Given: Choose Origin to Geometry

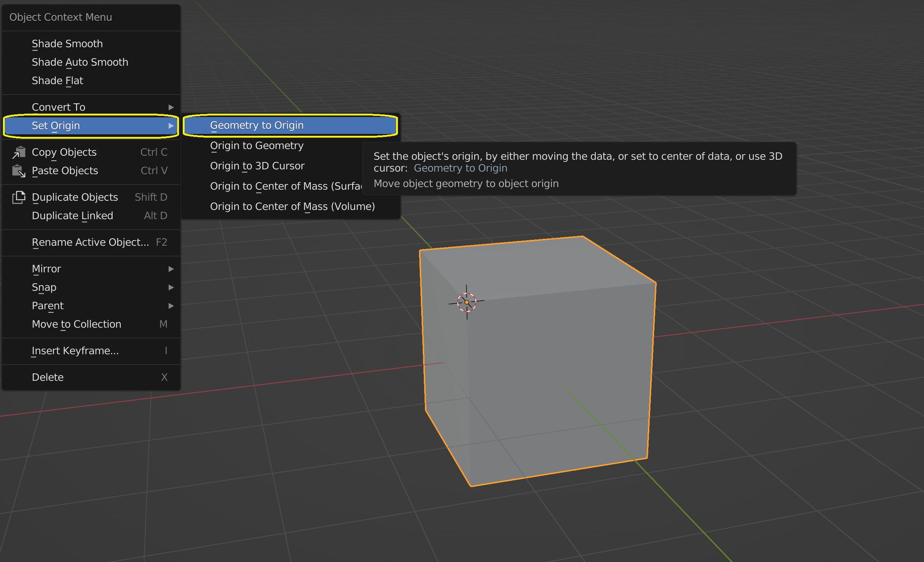Looking at the screenshot, I should tap(256, 145).
